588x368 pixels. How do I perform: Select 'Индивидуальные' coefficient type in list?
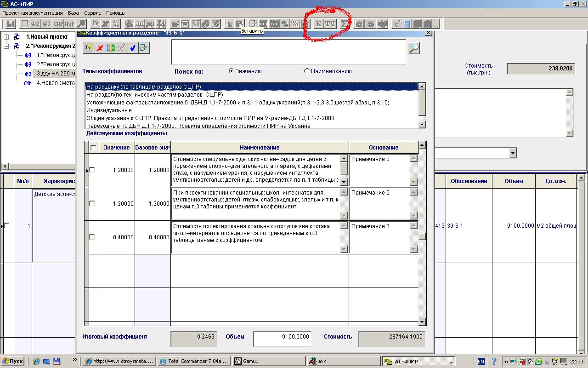click(109, 110)
